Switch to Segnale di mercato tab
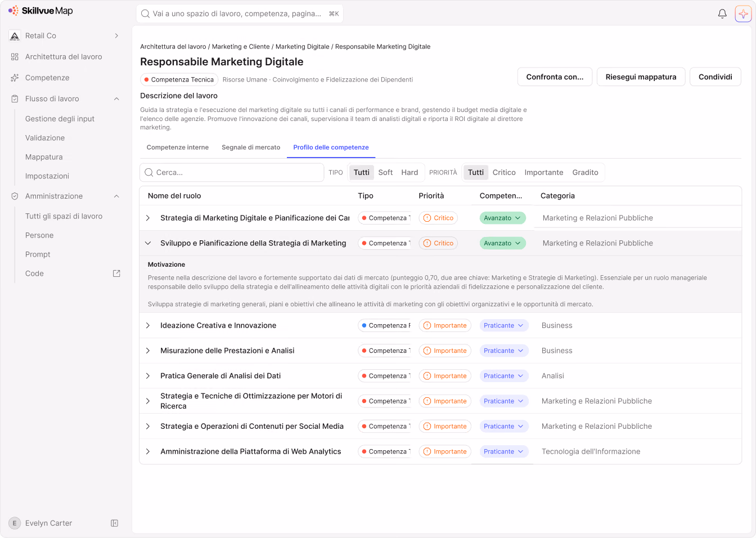Viewport: 756px width, 538px height. coord(251,147)
